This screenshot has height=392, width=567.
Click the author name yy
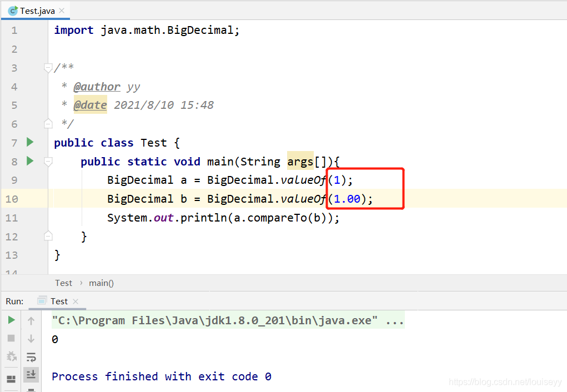pos(133,87)
